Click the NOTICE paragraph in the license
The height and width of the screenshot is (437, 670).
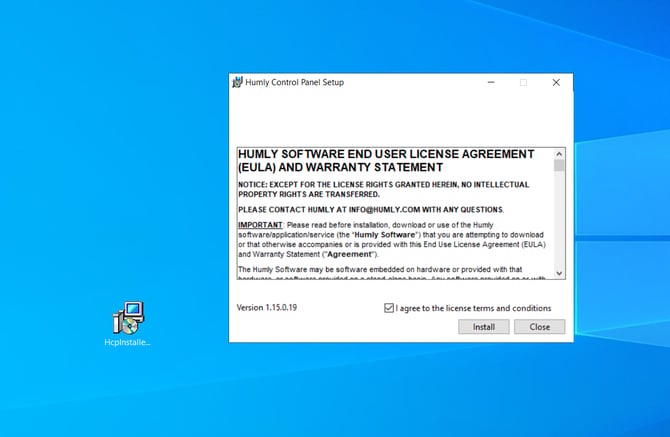tap(384, 189)
